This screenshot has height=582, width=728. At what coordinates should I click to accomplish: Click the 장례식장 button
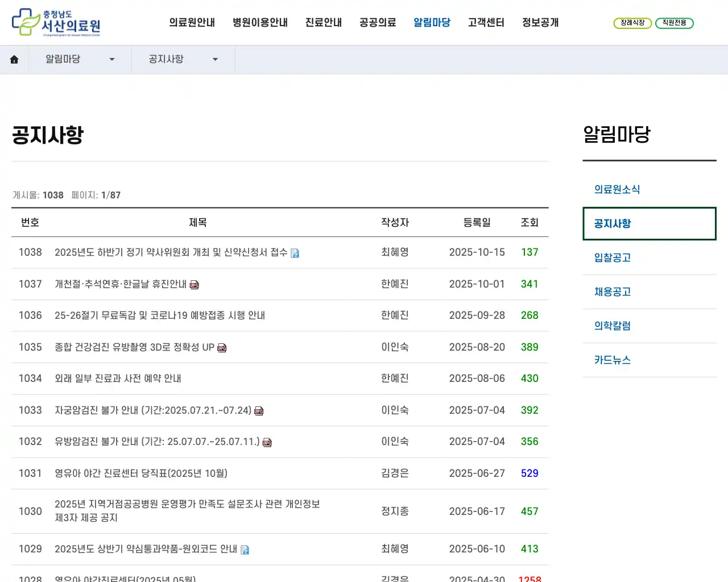click(x=632, y=23)
